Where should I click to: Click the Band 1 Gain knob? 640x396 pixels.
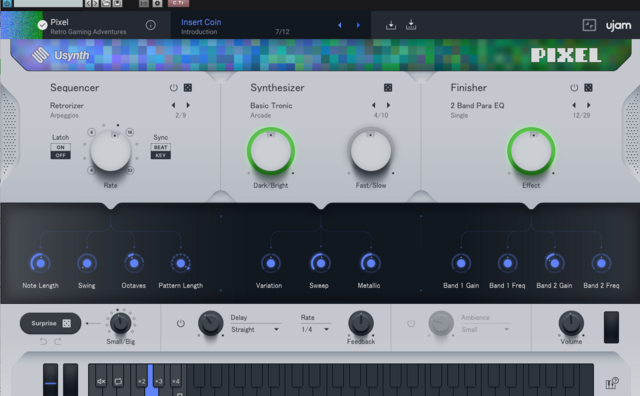pos(461,263)
